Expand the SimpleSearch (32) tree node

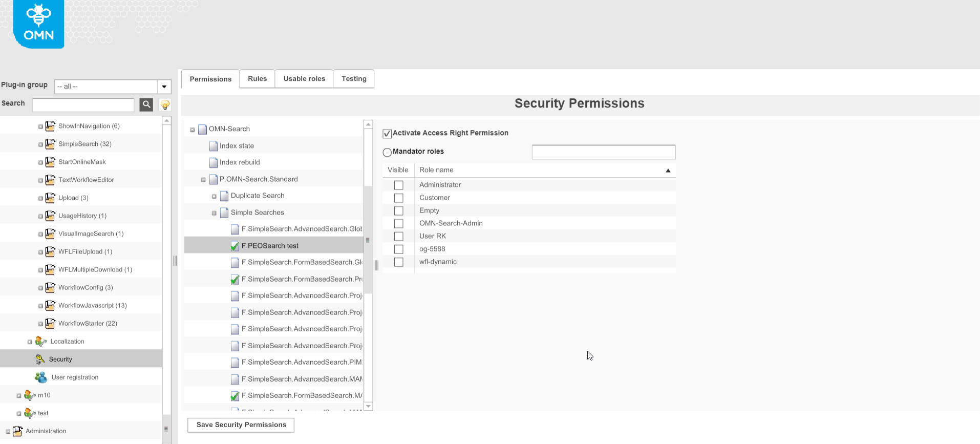click(41, 144)
